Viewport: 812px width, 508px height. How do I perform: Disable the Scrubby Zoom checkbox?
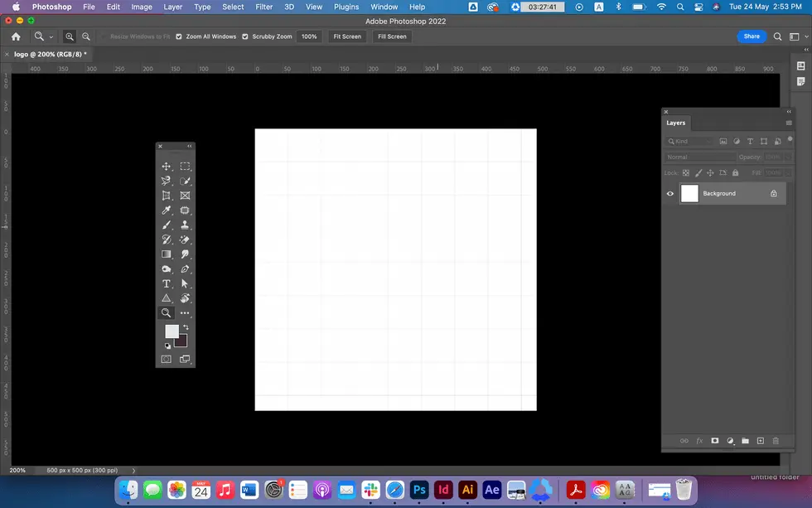coord(245,37)
